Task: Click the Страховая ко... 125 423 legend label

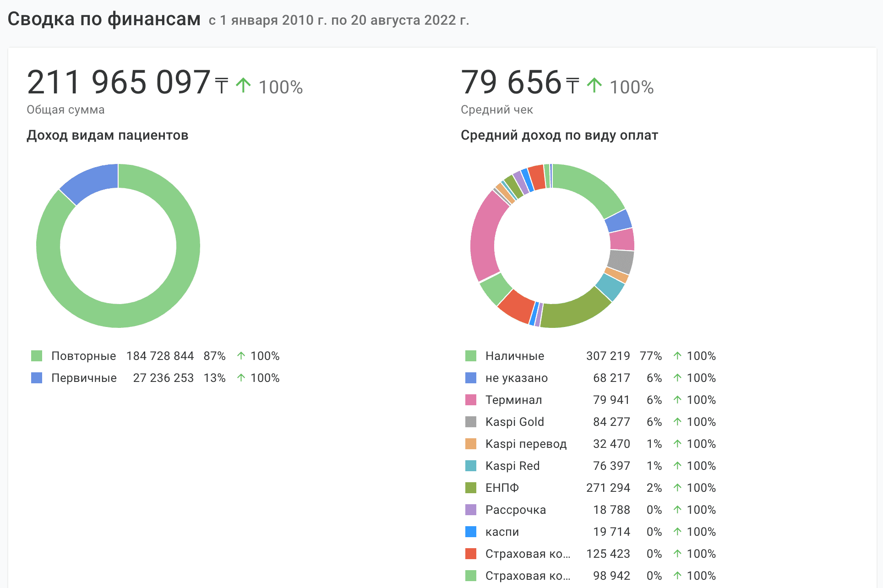Action: (x=528, y=554)
